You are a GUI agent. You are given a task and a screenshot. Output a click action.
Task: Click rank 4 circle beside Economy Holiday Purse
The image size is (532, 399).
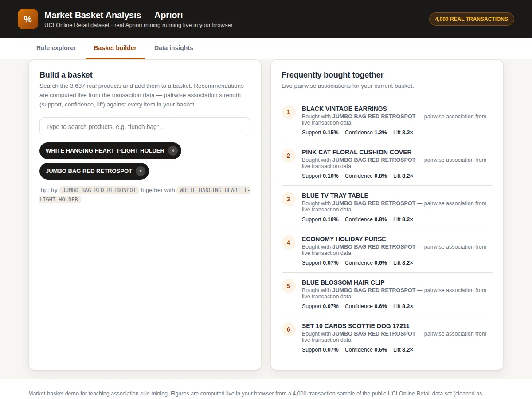click(x=289, y=243)
